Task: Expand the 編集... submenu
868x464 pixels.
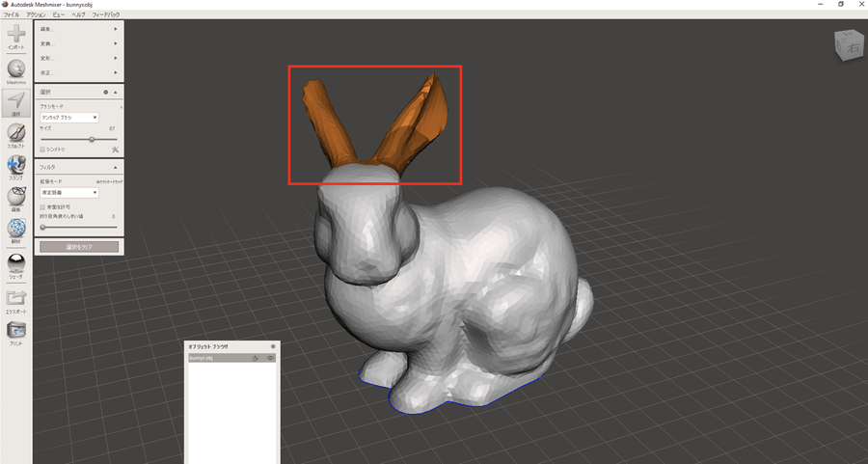Action: tap(79, 29)
